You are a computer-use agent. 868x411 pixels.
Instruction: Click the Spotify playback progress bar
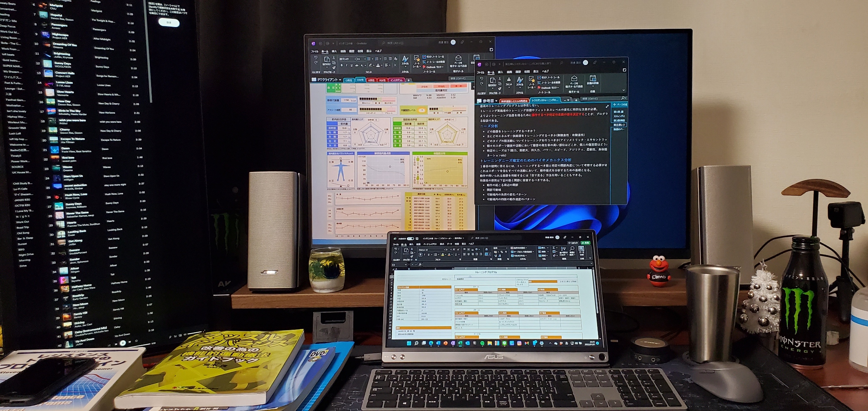[140, 346]
